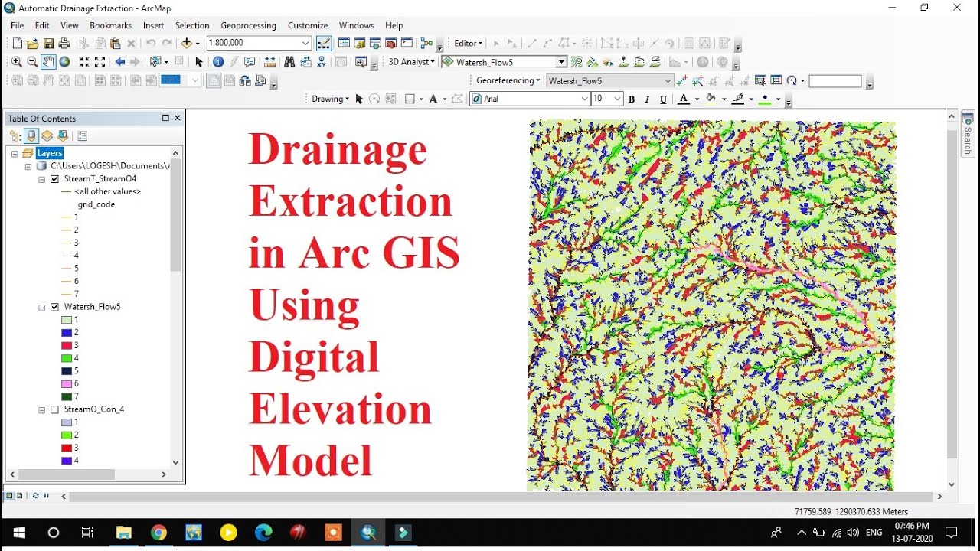Open the HTML Popup tool
The image size is (980, 551).
pos(250,62)
